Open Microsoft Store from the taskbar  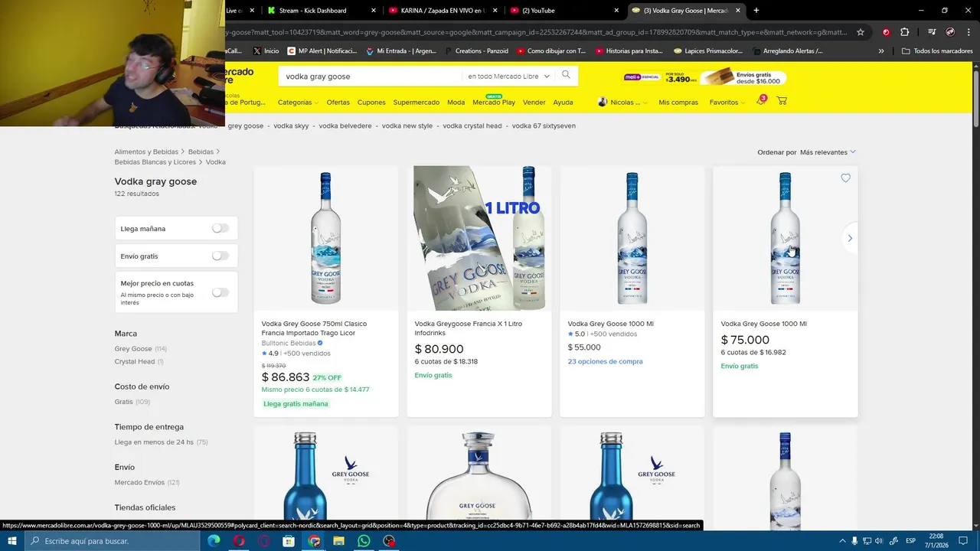[289, 541]
